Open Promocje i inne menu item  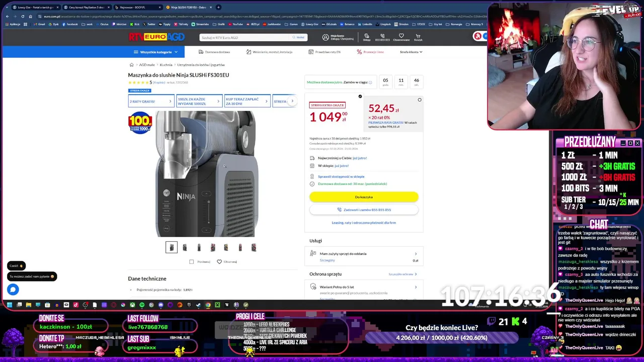(370, 52)
